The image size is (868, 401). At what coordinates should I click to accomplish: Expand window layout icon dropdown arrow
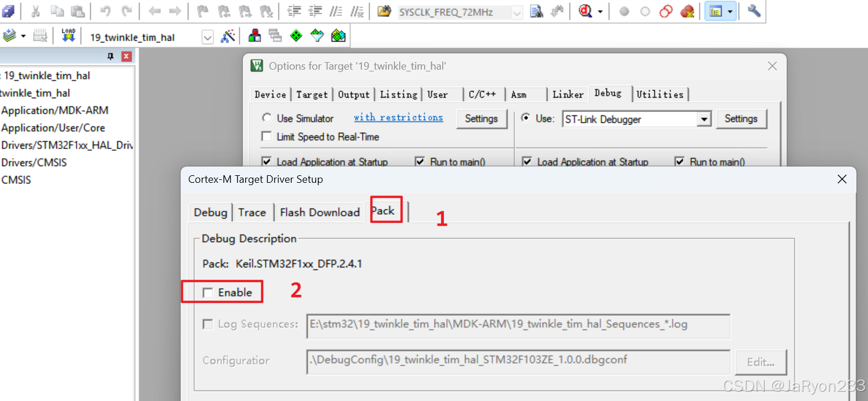coord(730,12)
